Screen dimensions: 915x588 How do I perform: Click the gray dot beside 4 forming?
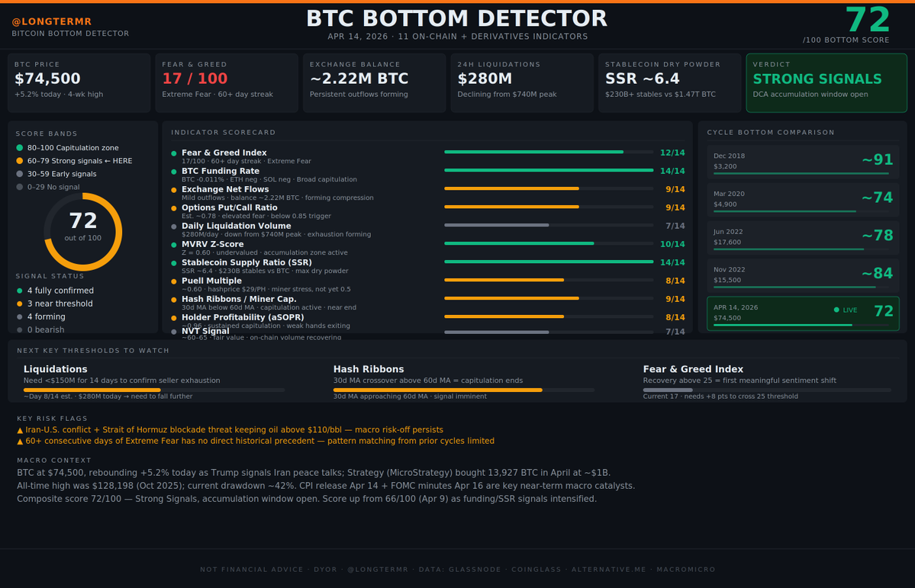20,316
